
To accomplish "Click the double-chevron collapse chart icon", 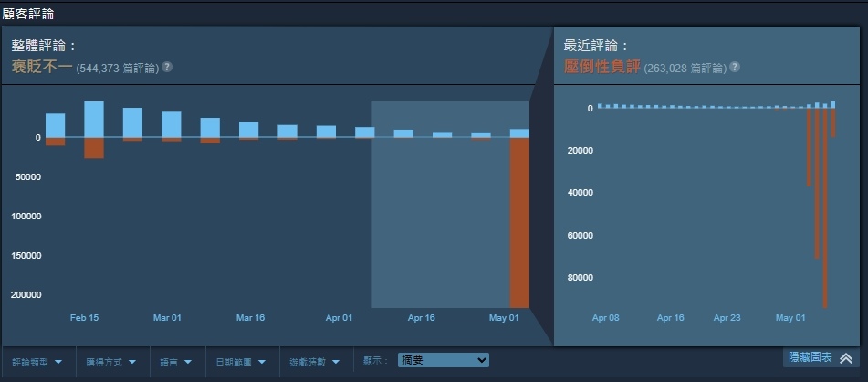I will 846,359.
